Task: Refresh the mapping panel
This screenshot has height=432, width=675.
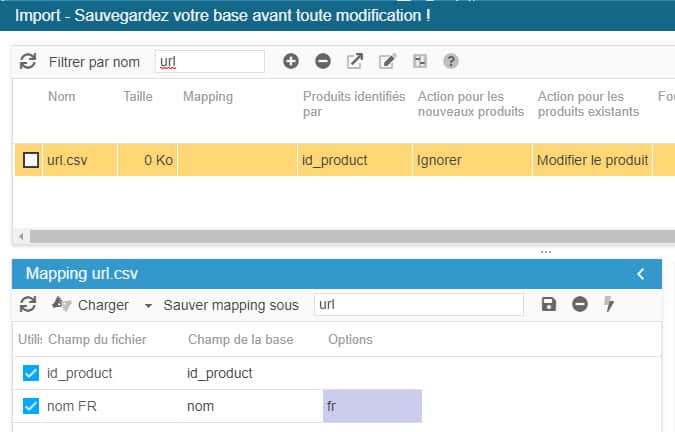Action: [x=28, y=304]
